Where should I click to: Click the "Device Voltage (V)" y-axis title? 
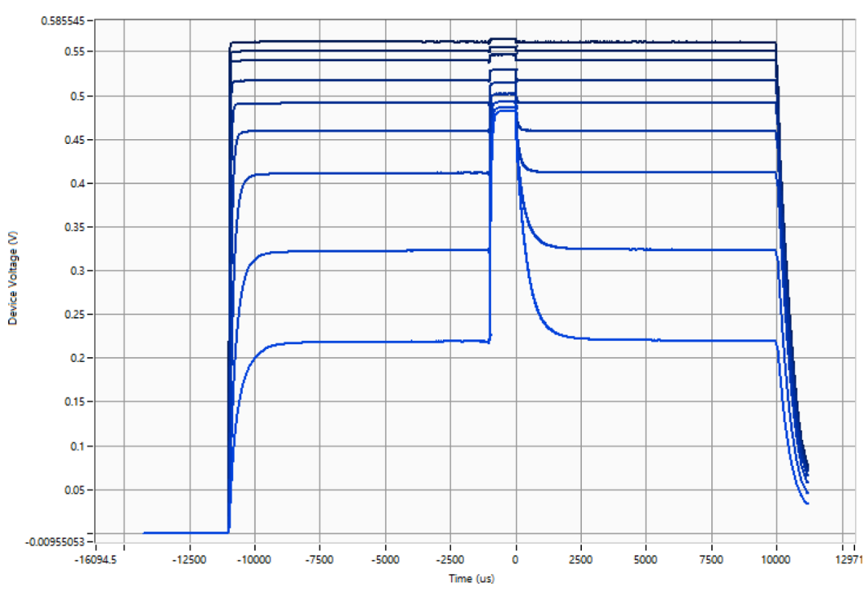[x=13, y=278]
